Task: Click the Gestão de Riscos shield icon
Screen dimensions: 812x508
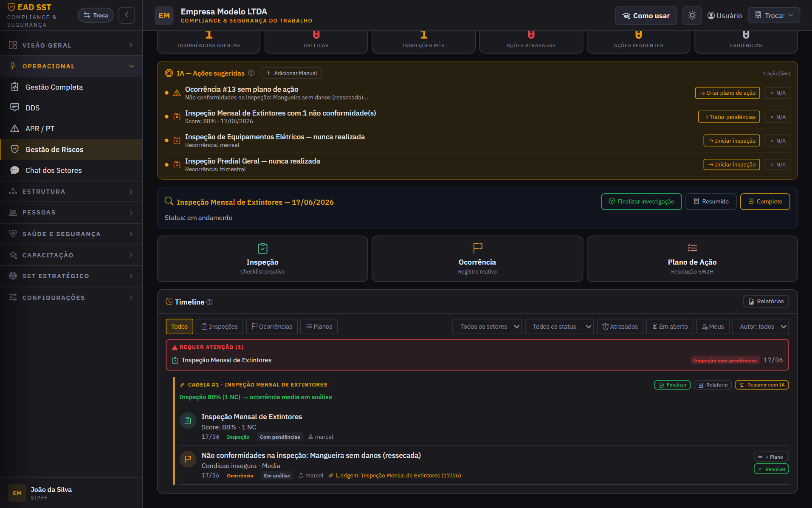Action: tap(14, 149)
